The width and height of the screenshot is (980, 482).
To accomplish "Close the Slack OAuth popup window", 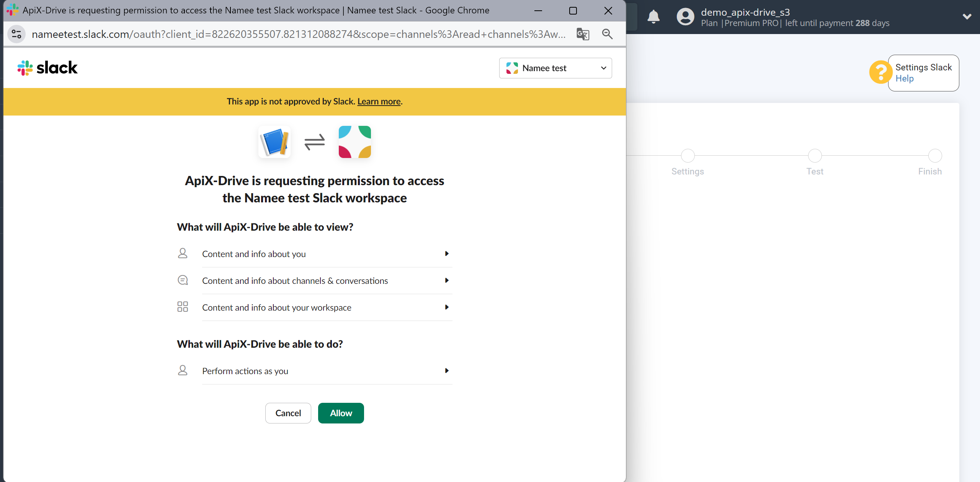I will (x=608, y=11).
